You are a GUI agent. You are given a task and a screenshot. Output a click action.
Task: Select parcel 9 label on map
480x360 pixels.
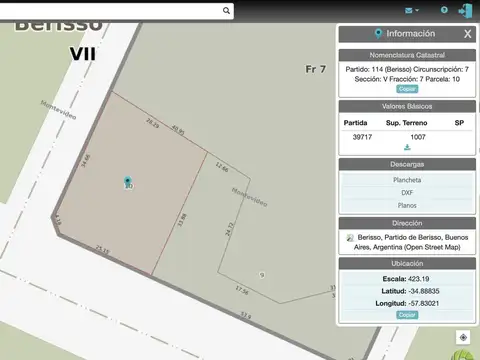coord(262,275)
